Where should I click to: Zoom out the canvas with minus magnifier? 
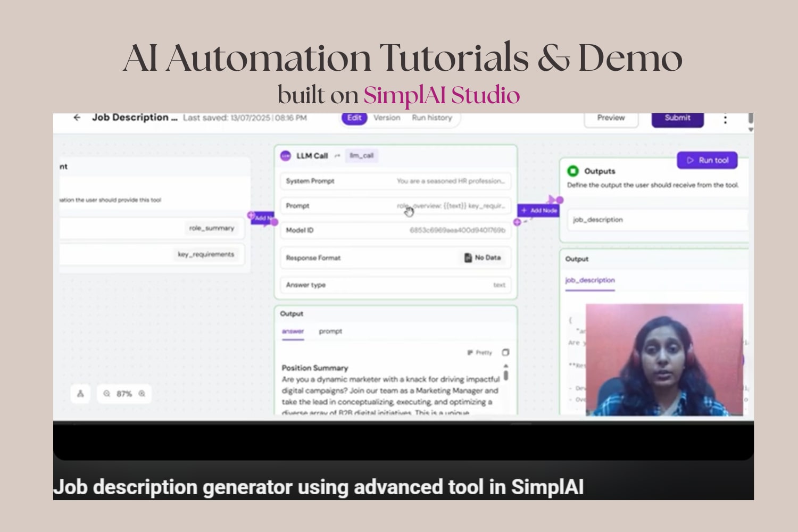pyautogui.click(x=107, y=394)
